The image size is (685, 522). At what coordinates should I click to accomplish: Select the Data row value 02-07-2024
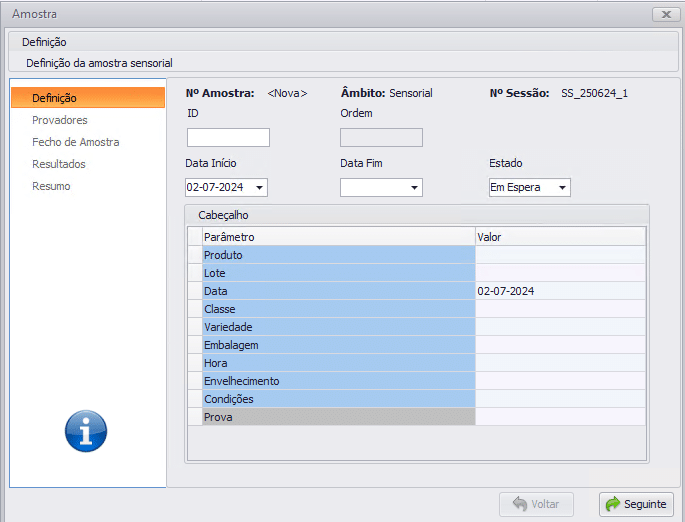click(x=560, y=291)
